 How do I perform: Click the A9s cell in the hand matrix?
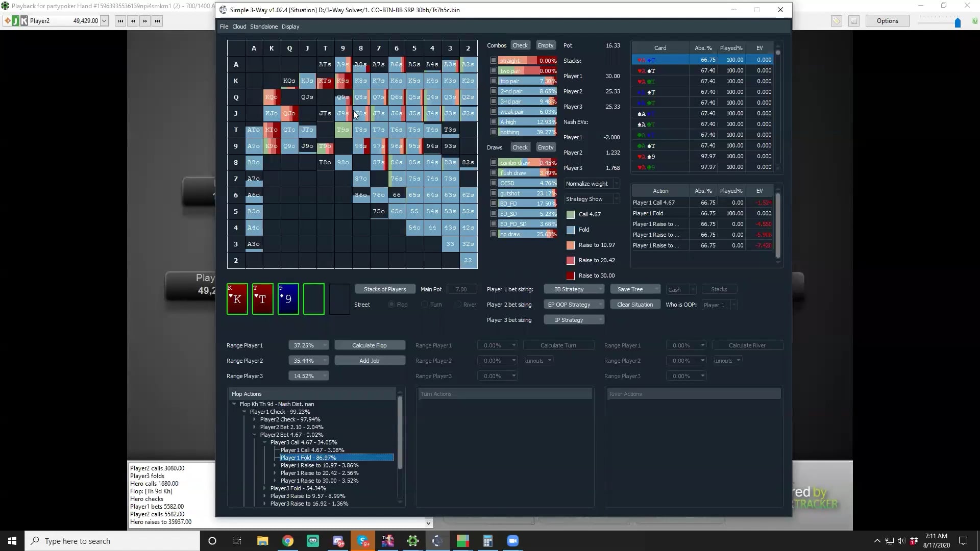(x=342, y=64)
